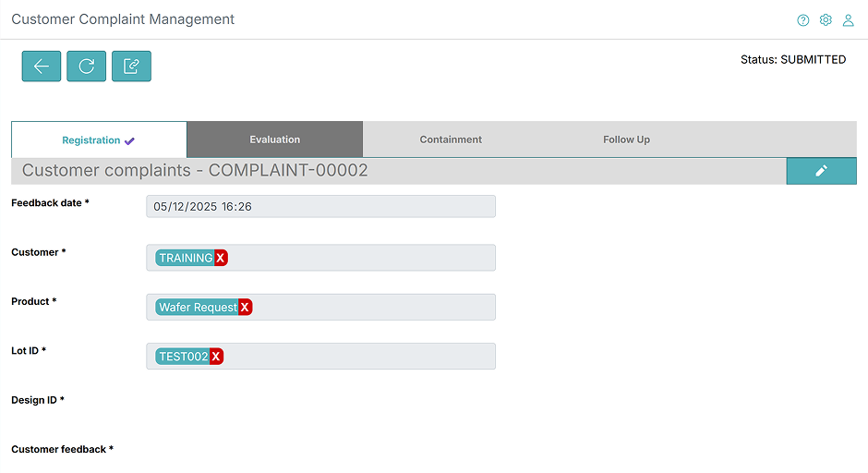
Task: Click the refresh button
Action: click(87, 67)
